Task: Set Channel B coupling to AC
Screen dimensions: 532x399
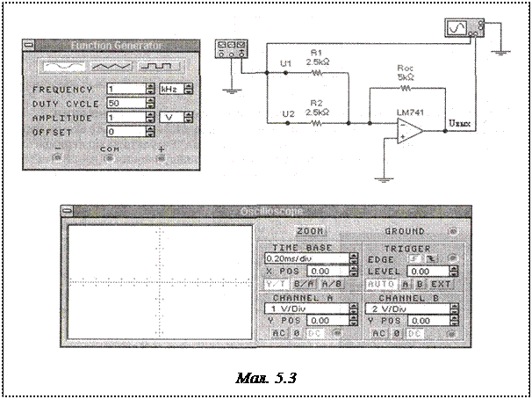Action: point(379,333)
